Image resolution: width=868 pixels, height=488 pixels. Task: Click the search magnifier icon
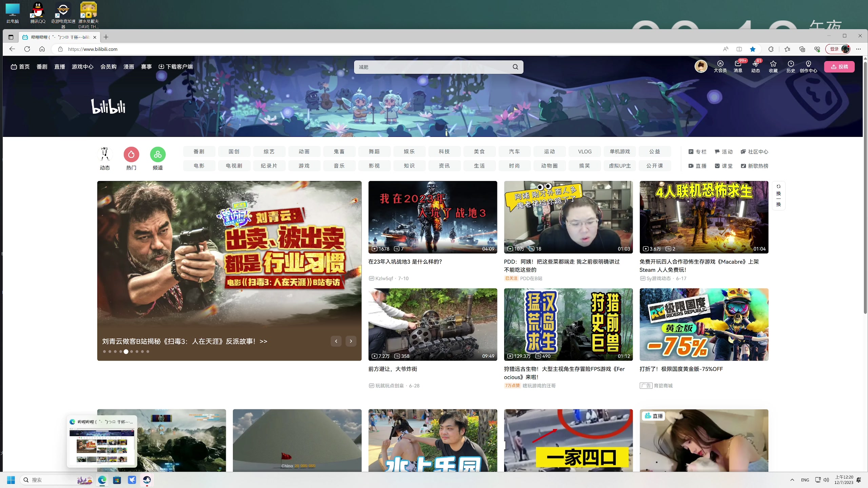(515, 67)
